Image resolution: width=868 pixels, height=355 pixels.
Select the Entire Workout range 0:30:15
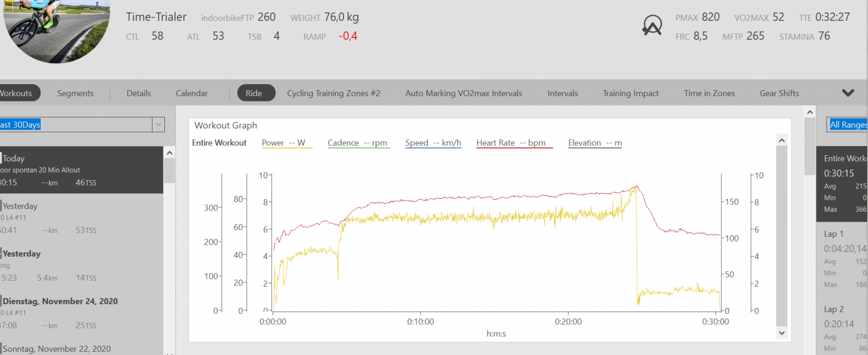842,184
